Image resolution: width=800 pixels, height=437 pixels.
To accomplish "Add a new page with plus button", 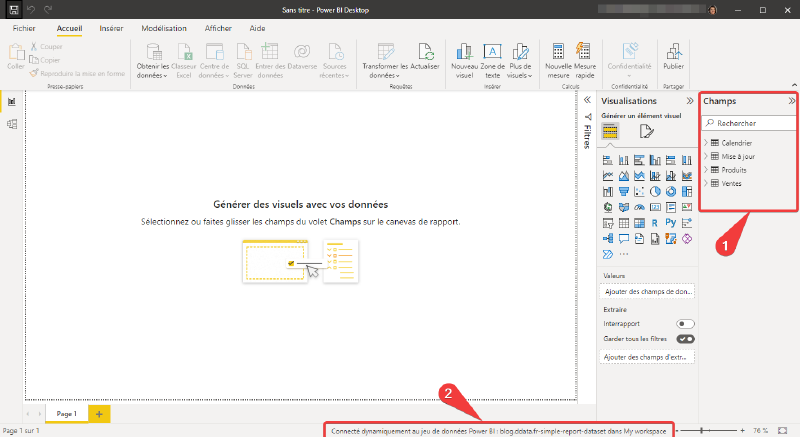I will [x=99, y=414].
